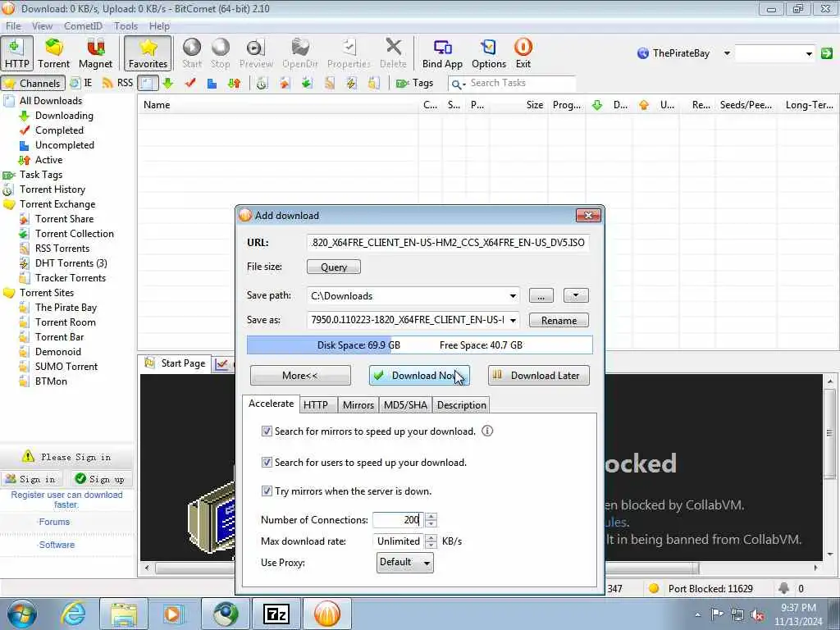Click the muted volume tray icon

(x=757, y=614)
